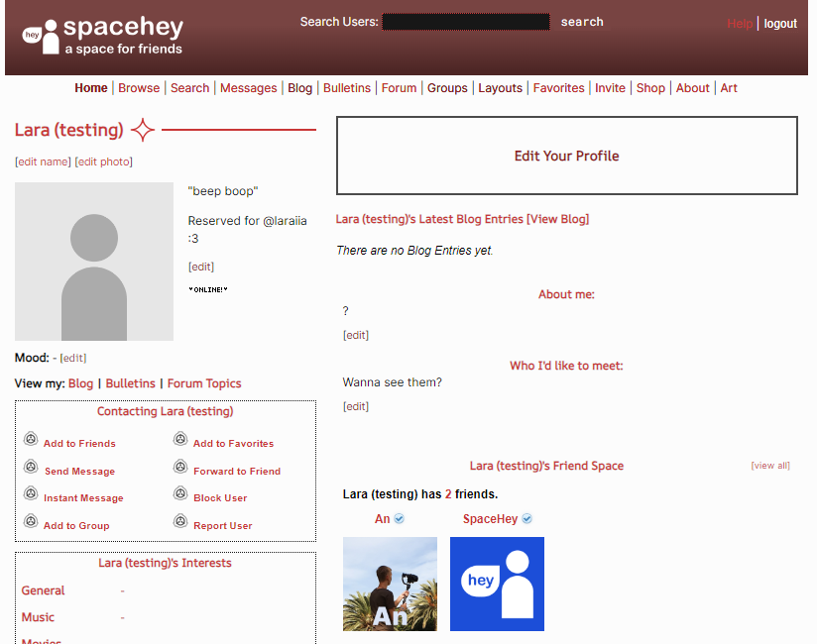Click the sparkle star icon beside profile name
This screenshot has width=817, height=644.
click(142, 130)
